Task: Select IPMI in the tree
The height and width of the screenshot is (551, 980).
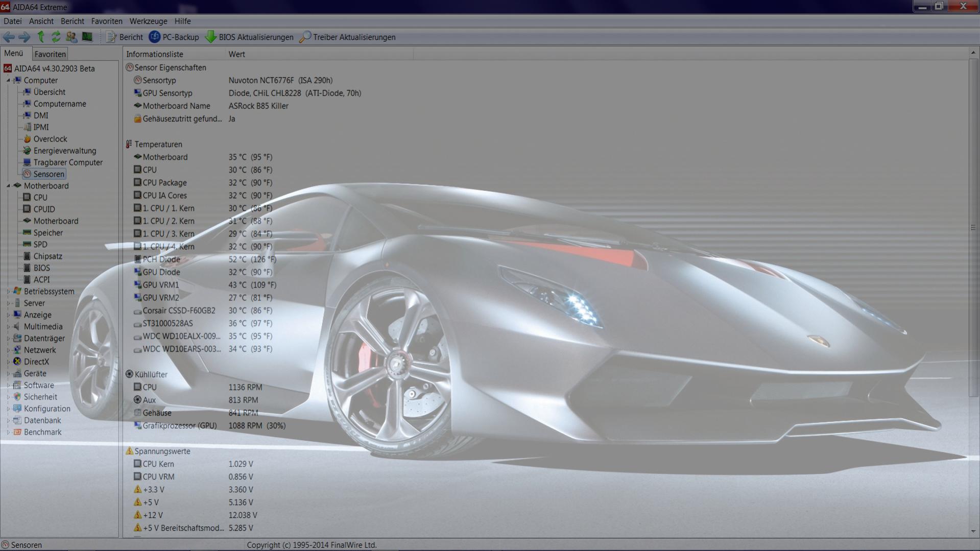Action: (x=41, y=127)
